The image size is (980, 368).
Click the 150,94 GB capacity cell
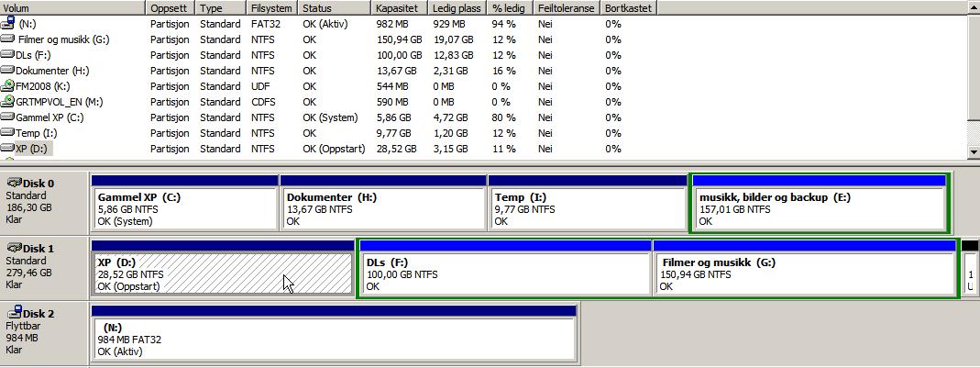coord(400,39)
